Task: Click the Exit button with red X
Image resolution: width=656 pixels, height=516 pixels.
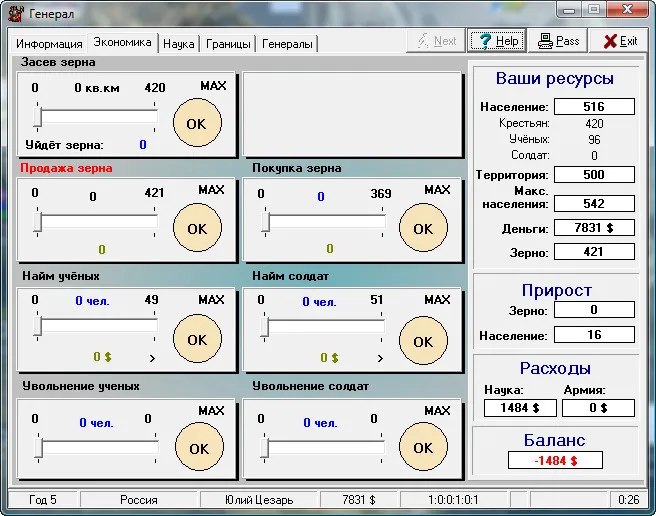Action: (x=617, y=41)
